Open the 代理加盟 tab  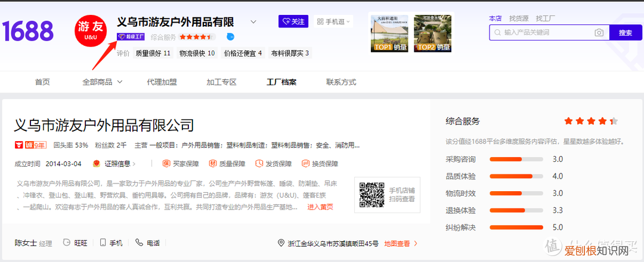[162, 82]
